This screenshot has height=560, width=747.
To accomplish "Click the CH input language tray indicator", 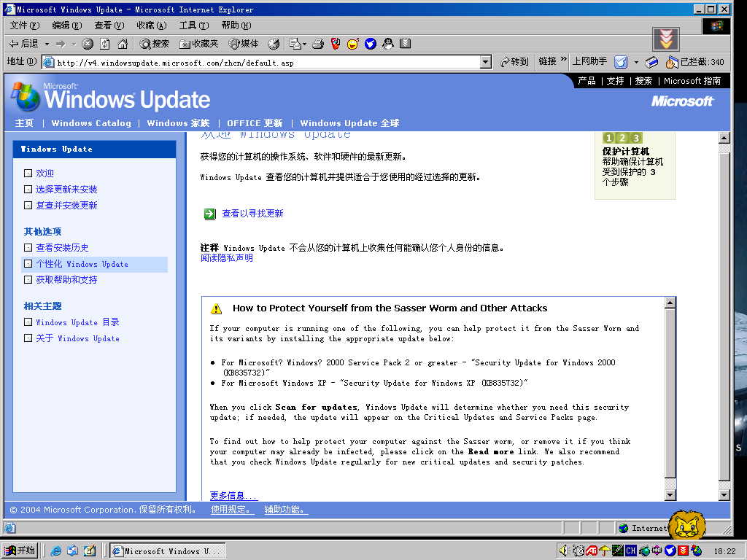I will point(631,551).
